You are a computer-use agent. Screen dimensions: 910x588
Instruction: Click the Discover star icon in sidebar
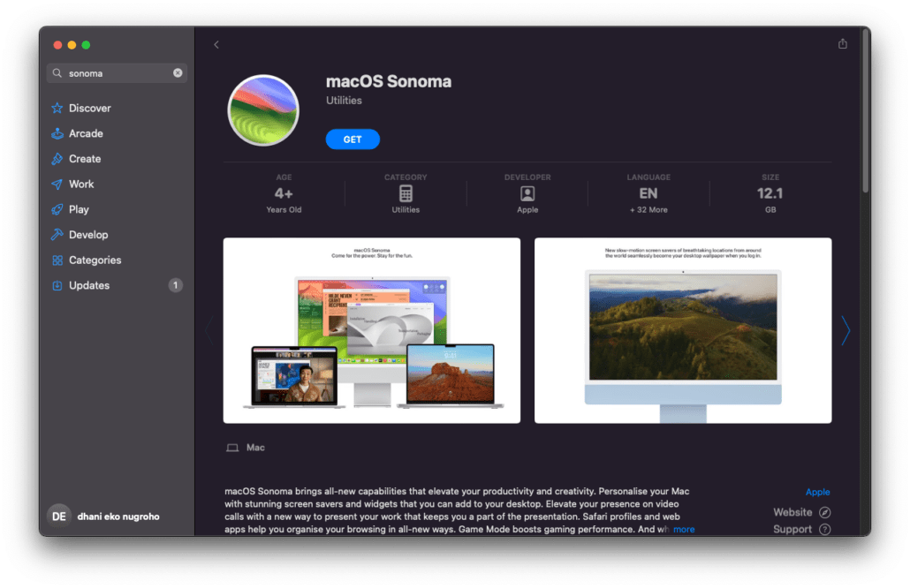(57, 109)
